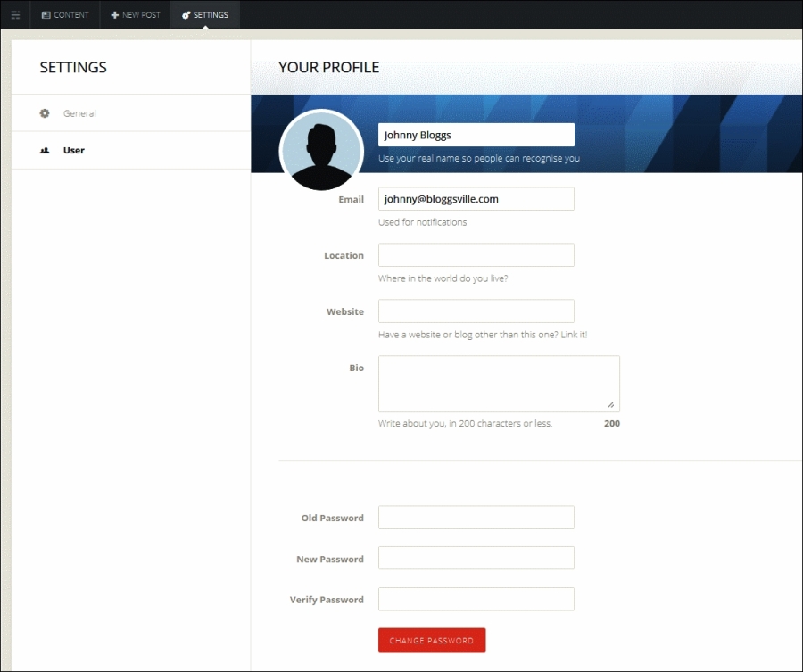
Task: Click the Bio textarea resize handle
Action: [x=611, y=404]
